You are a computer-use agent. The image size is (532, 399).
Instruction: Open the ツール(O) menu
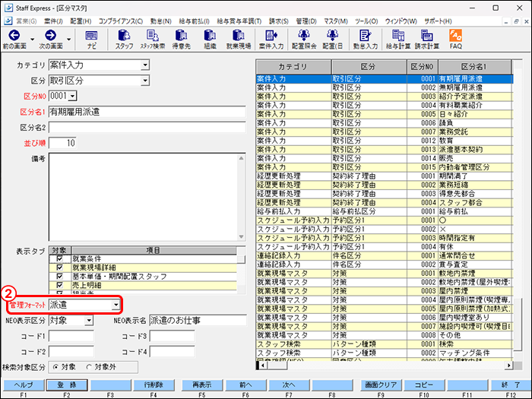coord(366,21)
